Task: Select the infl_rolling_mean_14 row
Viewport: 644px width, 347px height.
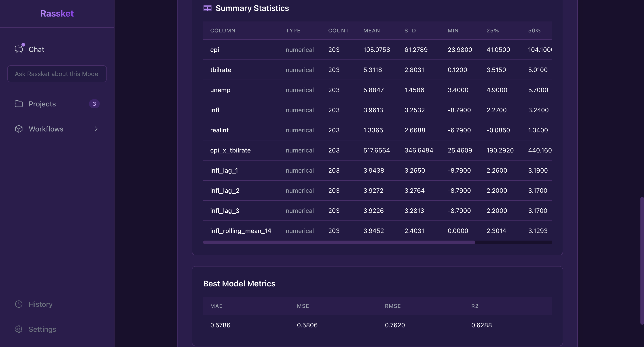Action: [241, 231]
